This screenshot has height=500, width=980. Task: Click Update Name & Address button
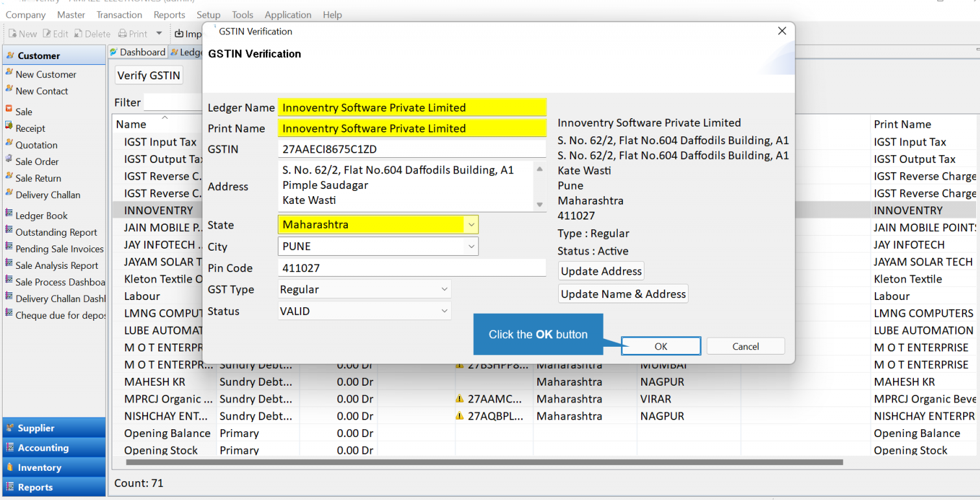[623, 294]
